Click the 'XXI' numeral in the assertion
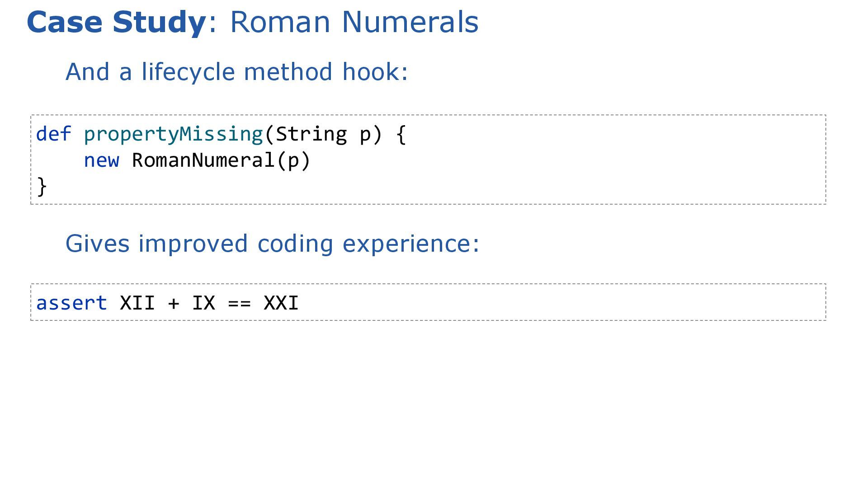The height and width of the screenshot is (488, 868). [x=281, y=303]
